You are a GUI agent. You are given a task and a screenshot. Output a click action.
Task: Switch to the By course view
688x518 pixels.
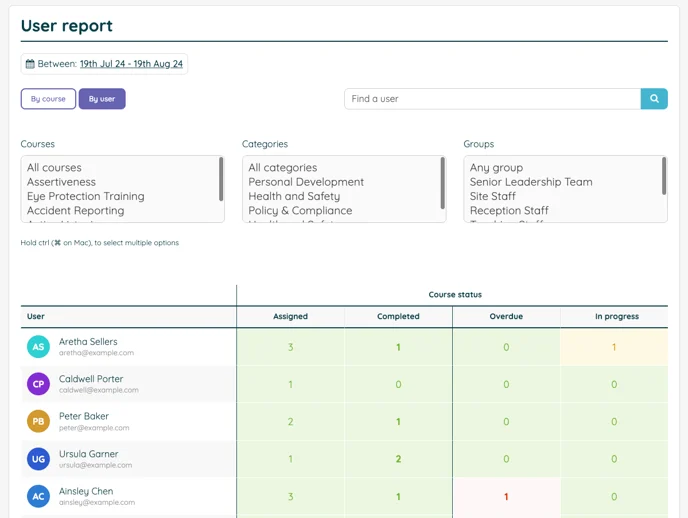[x=48, y=99]
